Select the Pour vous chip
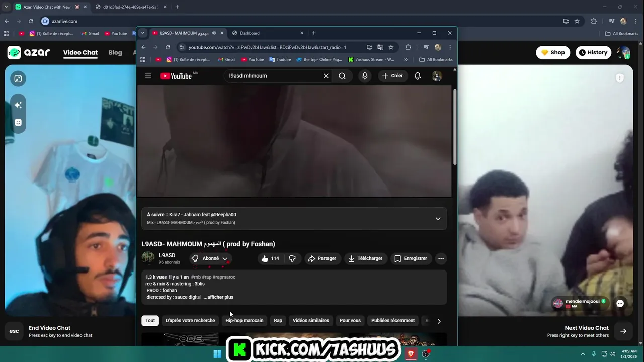 click(x=350, y=320)
